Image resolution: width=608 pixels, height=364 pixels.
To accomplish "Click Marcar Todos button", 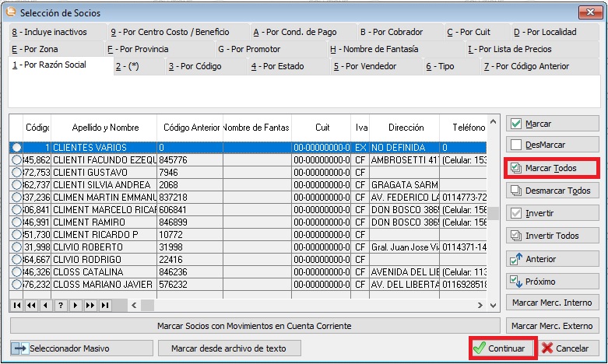I will (x=551, y=168).
